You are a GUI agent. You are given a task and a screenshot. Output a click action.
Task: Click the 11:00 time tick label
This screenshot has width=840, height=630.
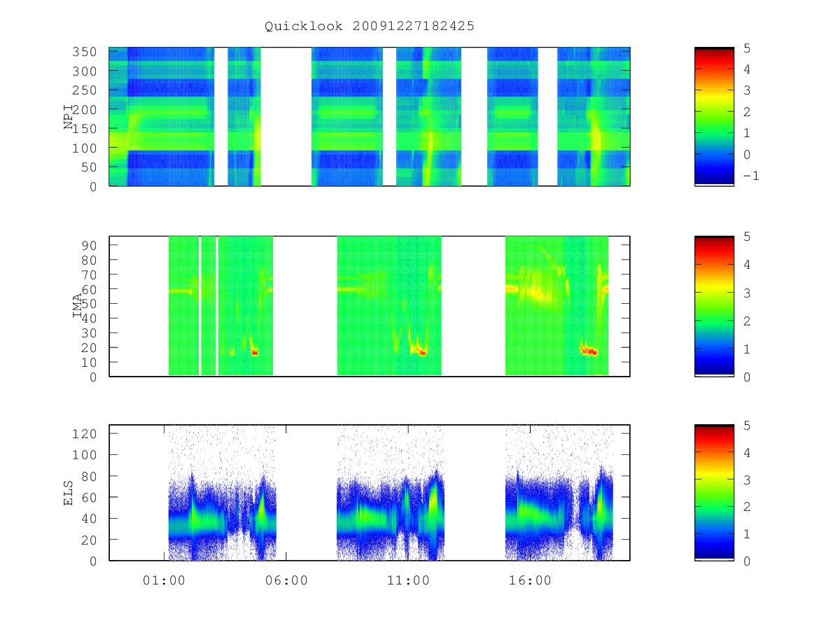(x=408, y=581)
